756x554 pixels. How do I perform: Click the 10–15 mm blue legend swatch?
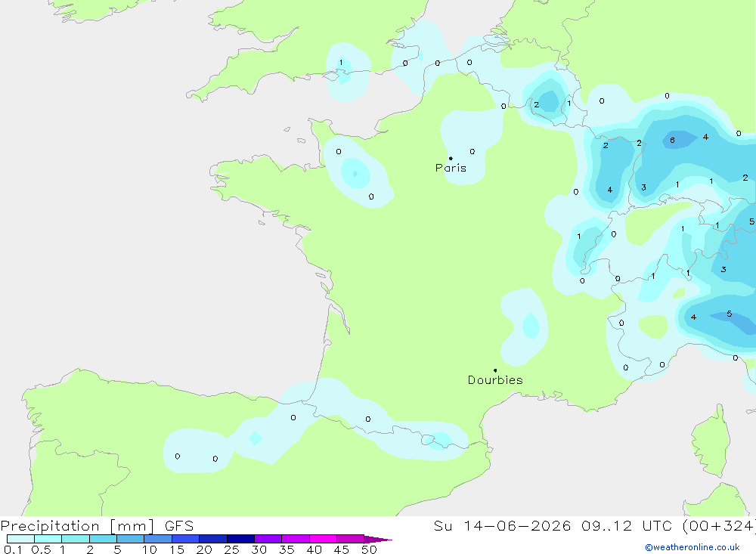point(158,539)
